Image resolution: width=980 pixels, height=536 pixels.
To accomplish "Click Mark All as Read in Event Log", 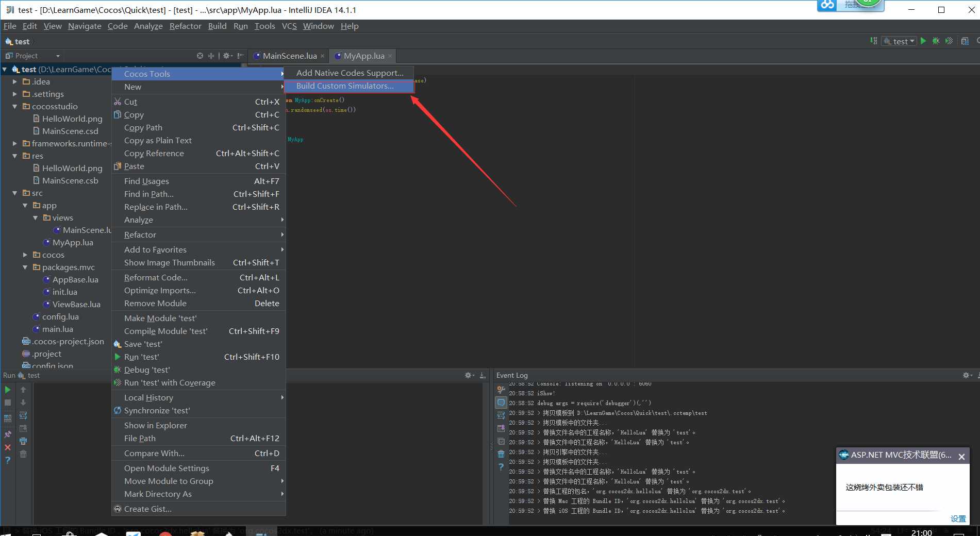I will tap(501, 441).
